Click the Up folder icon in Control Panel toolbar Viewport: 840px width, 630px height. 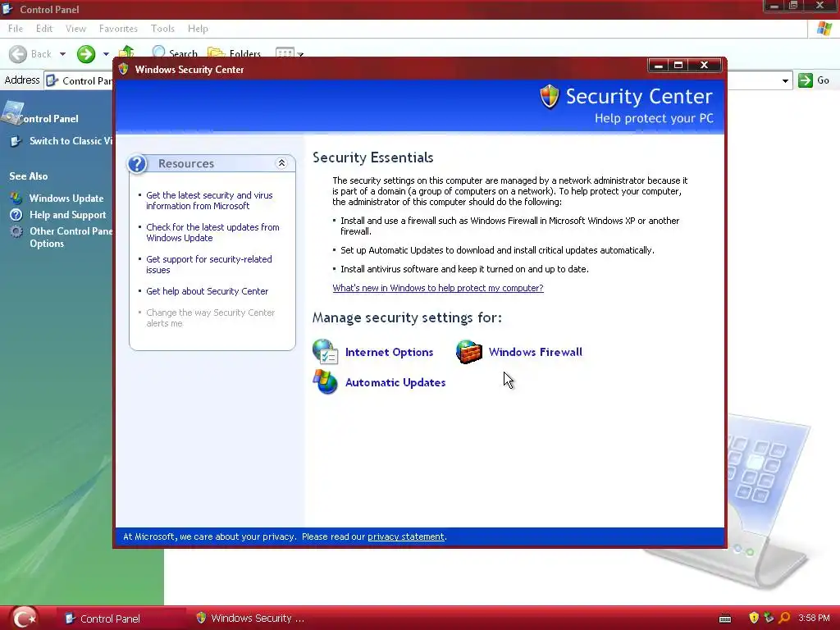coord(126,51)
